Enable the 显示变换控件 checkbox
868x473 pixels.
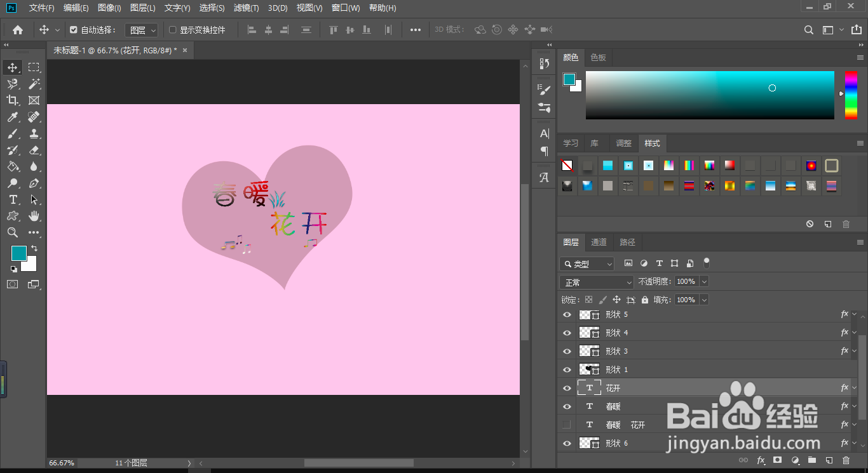172,30
